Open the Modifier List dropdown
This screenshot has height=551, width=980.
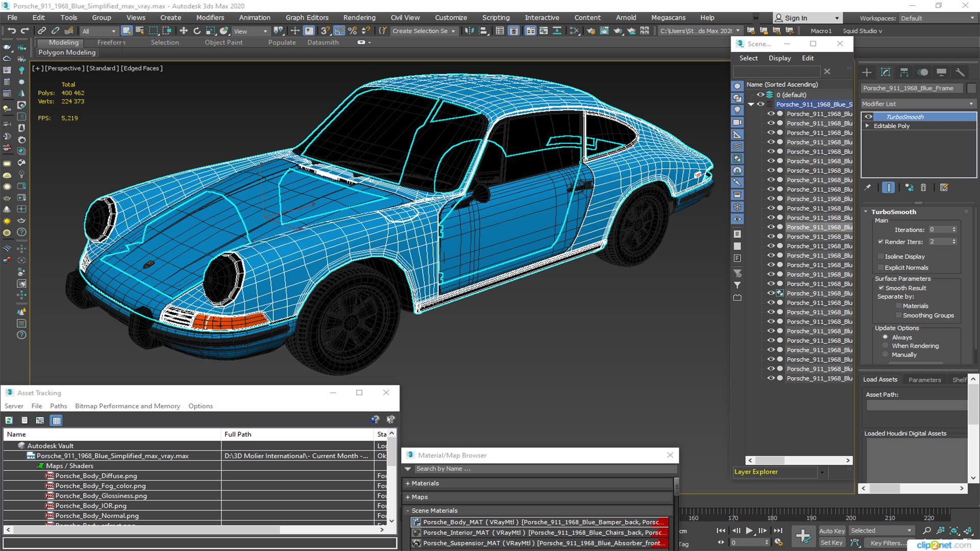coord(918,104)
